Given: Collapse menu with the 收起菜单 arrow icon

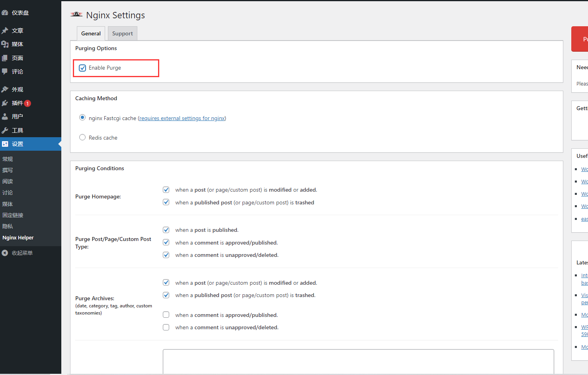Looking at the screenshot, I should (5, 253).
